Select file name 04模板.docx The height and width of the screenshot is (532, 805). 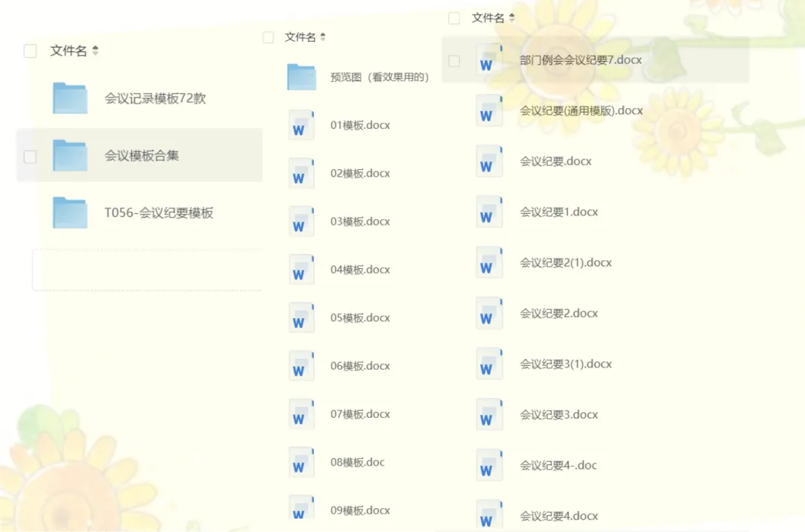pos(360,270)
